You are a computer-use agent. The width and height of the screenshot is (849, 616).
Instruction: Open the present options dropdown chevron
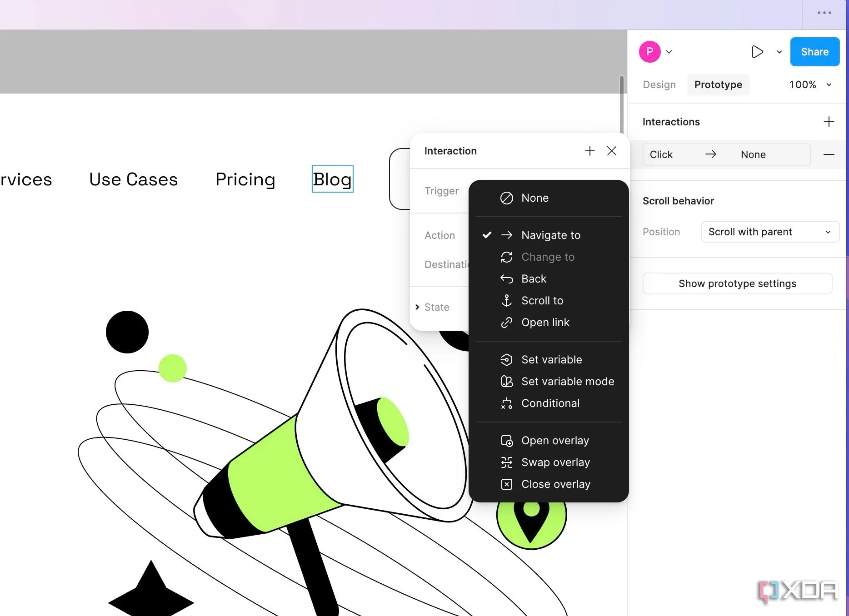779,52
